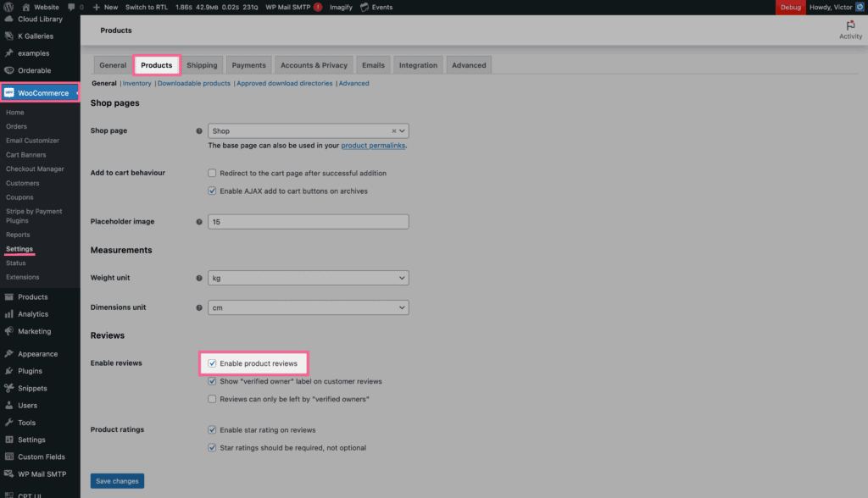This screenshot has width=868, height=498.
Task: Follow the product permalinks link
Action: [x=373, y=146]
